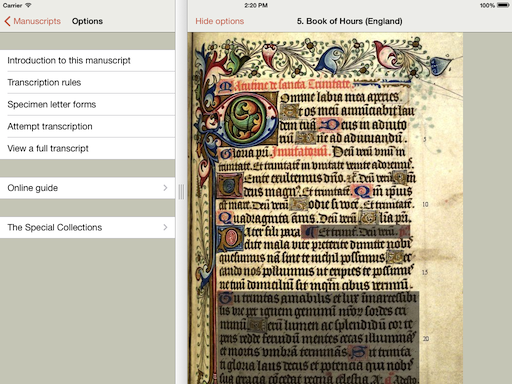
Task: Hide options panel
Action: coord(219,21)
